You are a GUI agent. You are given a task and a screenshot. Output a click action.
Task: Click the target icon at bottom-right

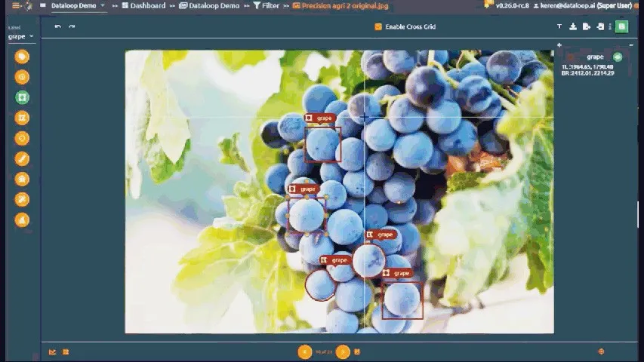tap(601, 351)
